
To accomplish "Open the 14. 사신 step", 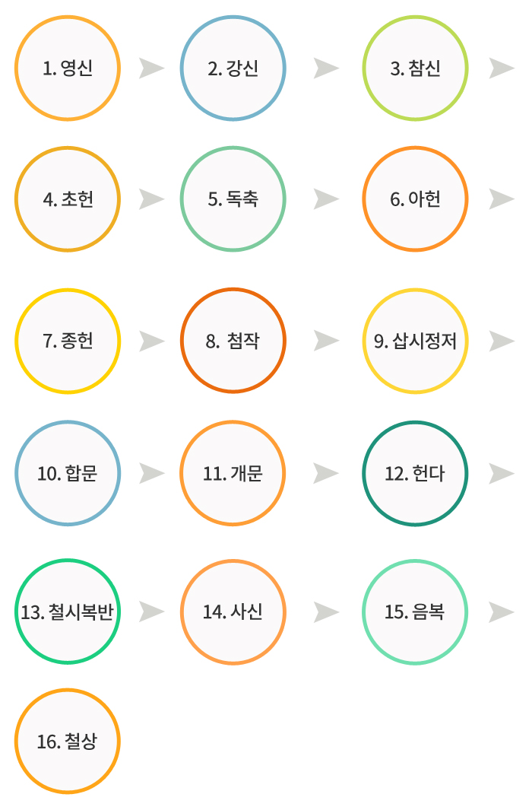I will [233, 611].
